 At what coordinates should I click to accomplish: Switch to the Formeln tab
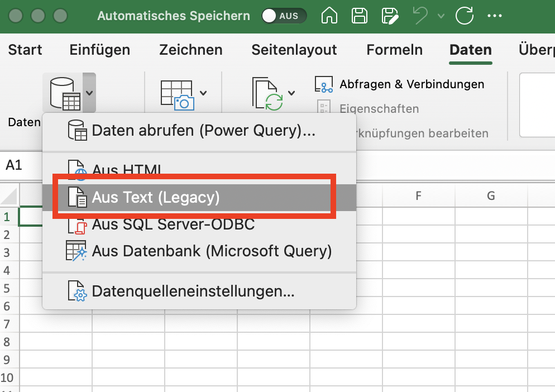click(394, 50)
